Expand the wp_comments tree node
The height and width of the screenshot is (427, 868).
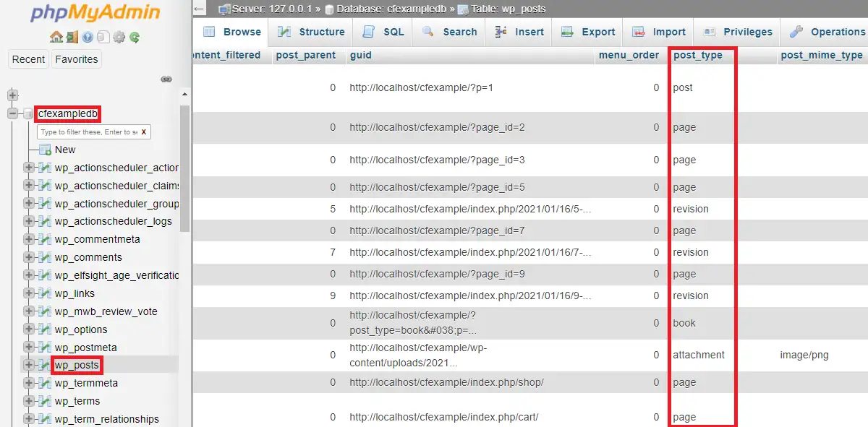pos(29,257)
